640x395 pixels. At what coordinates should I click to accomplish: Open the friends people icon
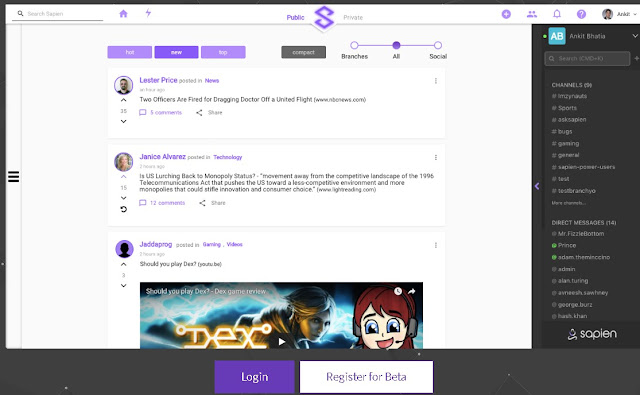531,14
